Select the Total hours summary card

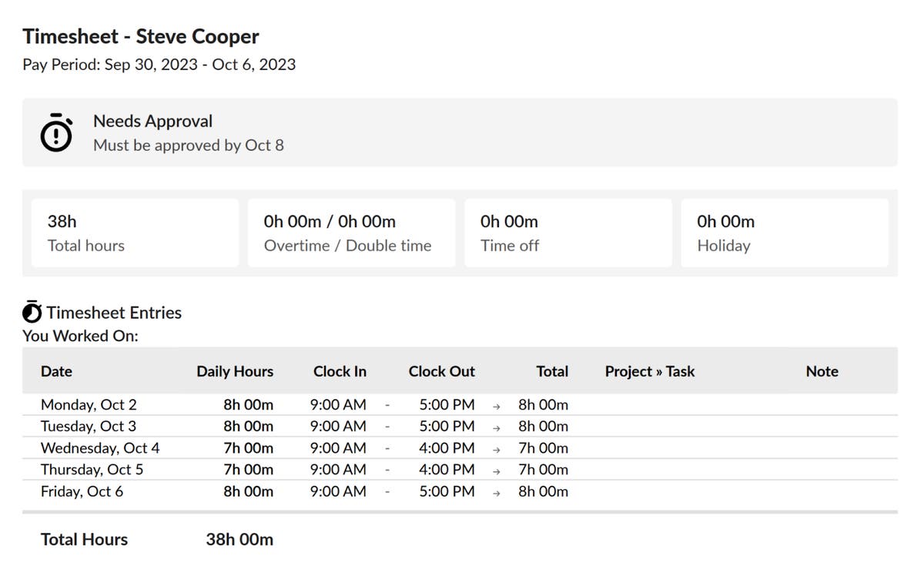click(135, 232)
